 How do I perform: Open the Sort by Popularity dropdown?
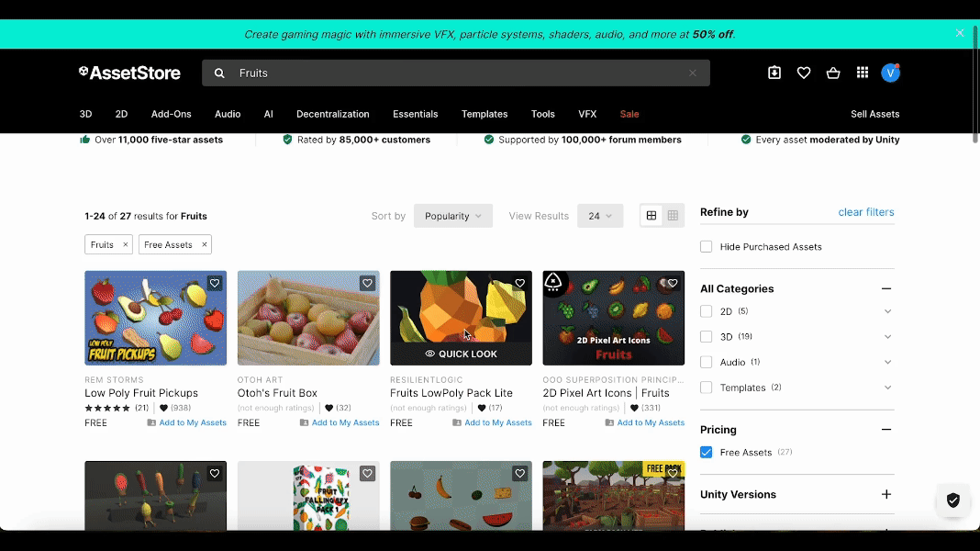[x=453, y=216]
